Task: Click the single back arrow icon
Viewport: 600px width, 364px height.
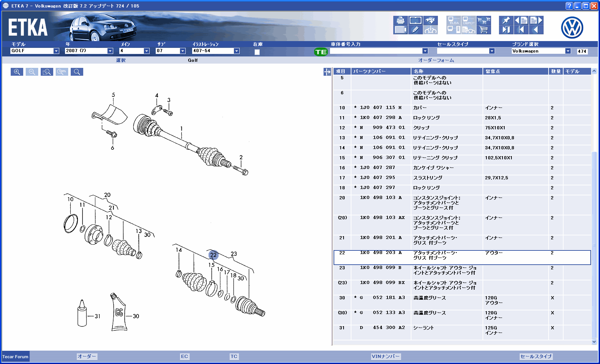Action: tap(536, 30)
